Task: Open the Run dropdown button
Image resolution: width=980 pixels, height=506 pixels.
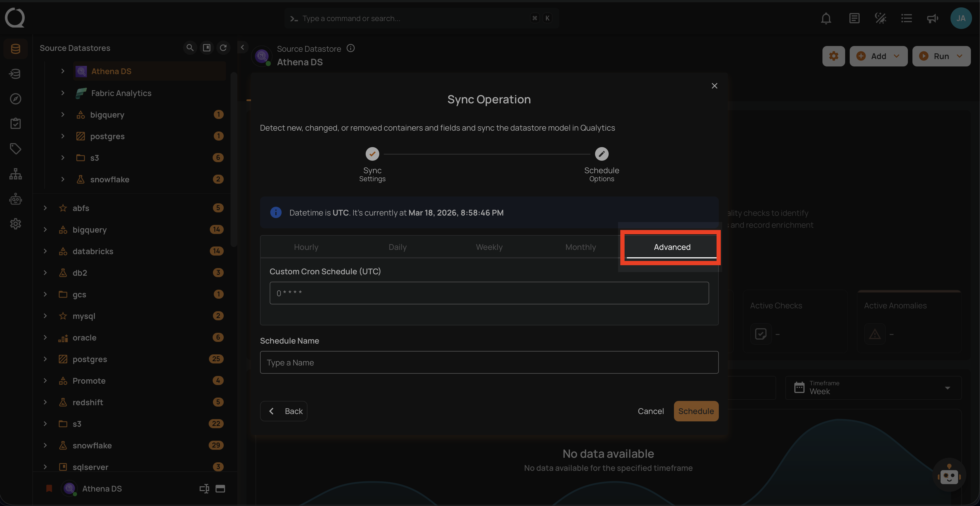Action: click(941, 56)
